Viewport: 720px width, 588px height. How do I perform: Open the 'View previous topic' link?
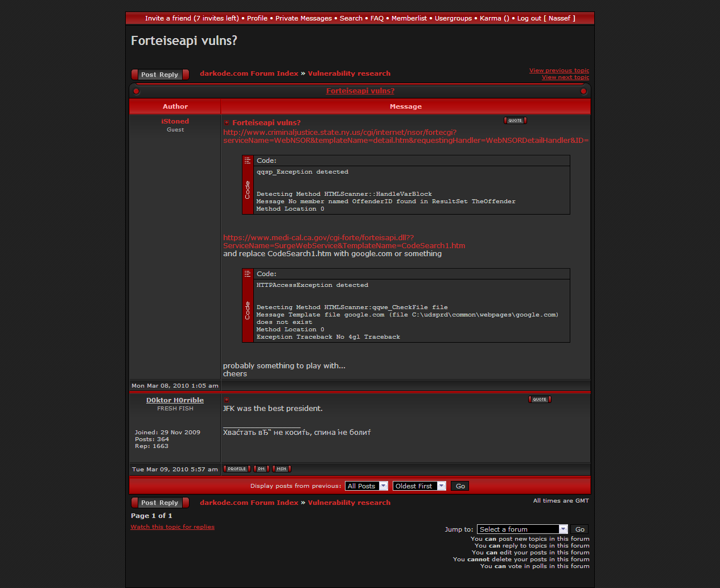pyautogui.click(x=559, y=71)
